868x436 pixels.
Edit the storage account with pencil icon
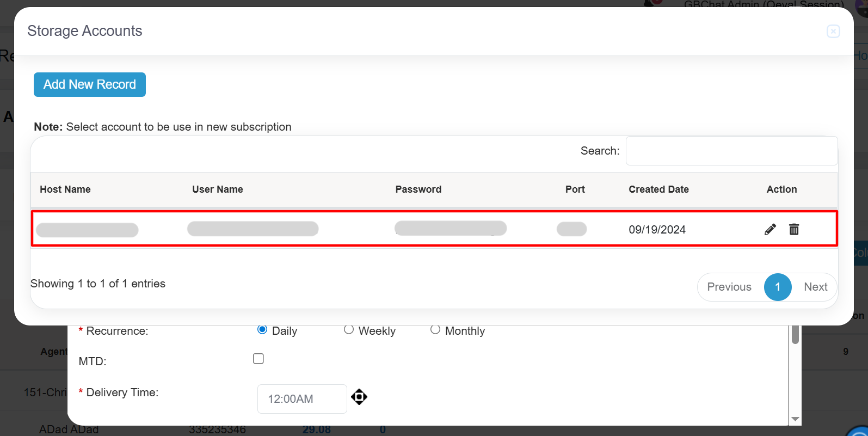(x=770, y=229)
